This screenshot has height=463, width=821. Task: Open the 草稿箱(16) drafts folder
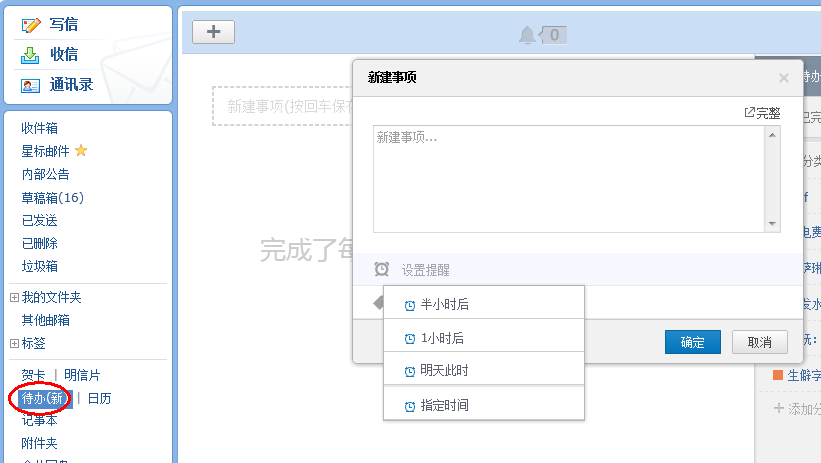[x=52, y=197]
